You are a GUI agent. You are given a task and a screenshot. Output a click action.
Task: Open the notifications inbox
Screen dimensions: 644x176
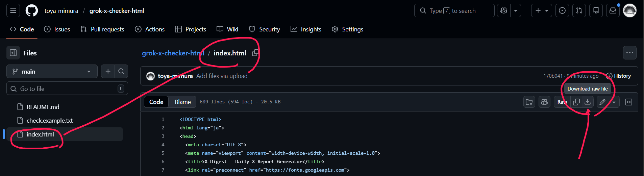613,10
